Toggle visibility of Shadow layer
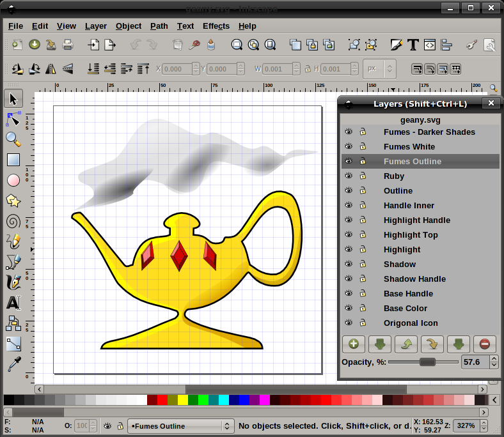The height and width of the screenshot is (437, 504). (349, 264)
